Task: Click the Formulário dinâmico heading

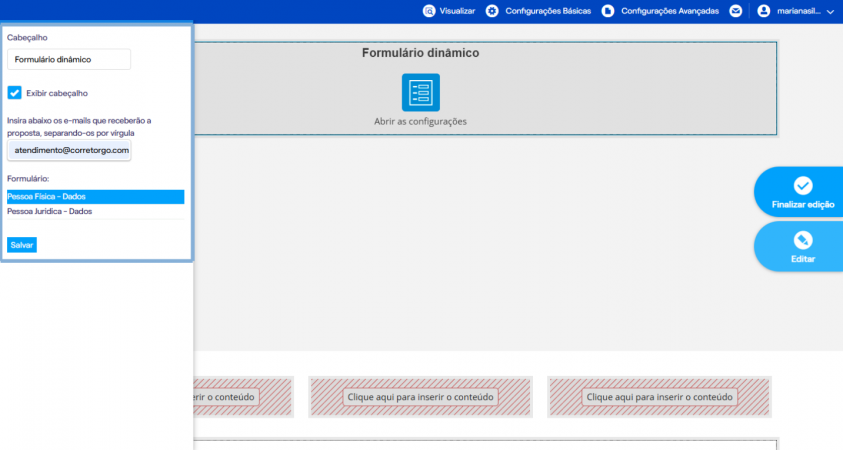Action: 420,53
